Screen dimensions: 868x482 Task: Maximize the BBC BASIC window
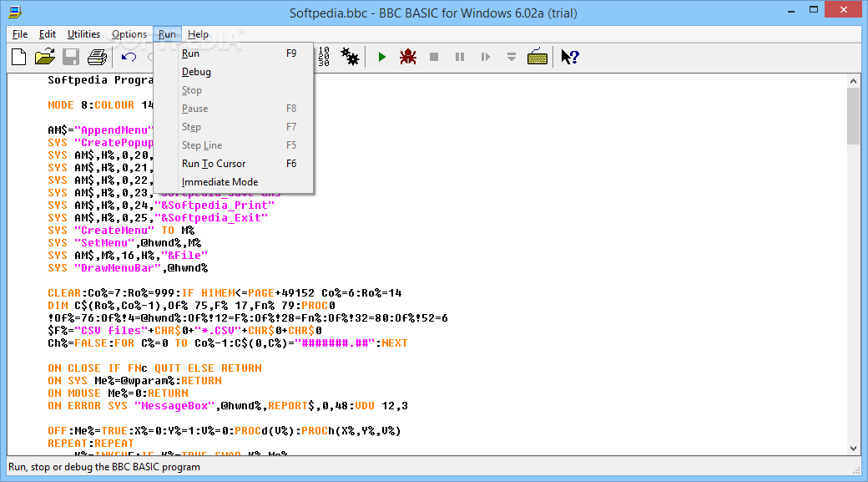813,10
